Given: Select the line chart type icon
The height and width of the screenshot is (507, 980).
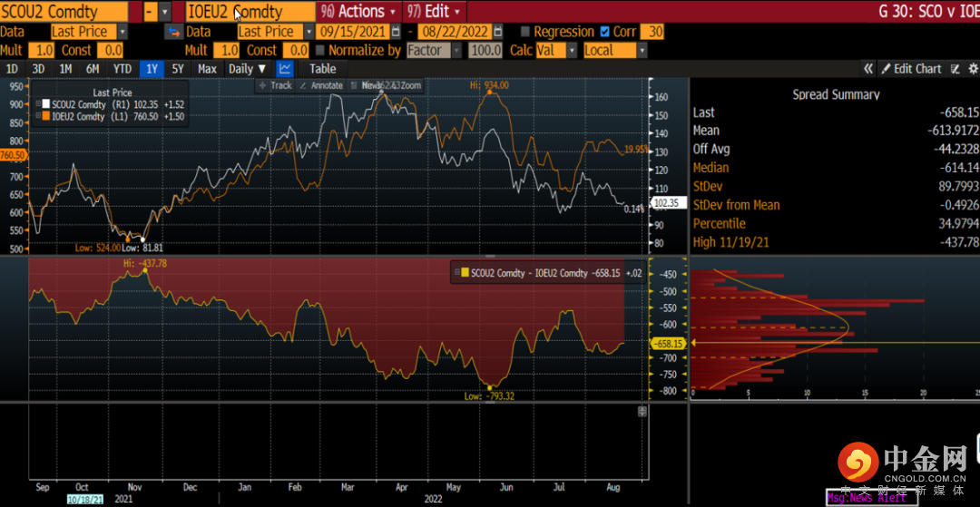Looking at the screenshot, I should 285,69.
